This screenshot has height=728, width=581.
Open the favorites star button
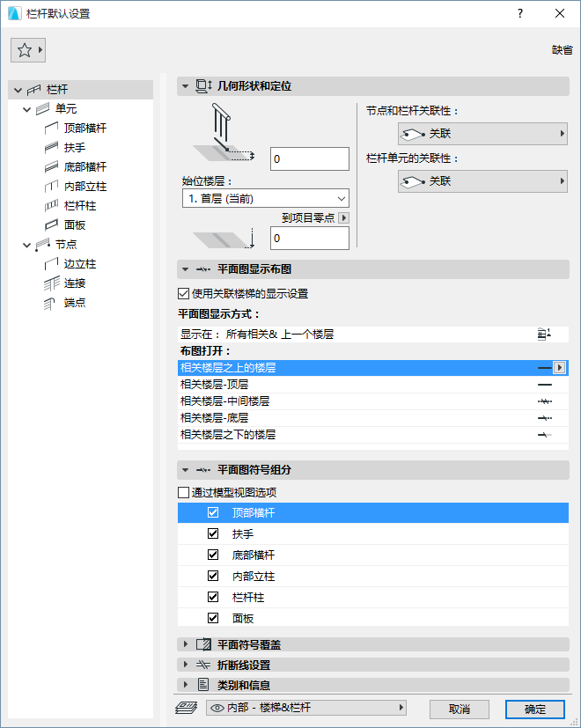(x=28, y=50)
